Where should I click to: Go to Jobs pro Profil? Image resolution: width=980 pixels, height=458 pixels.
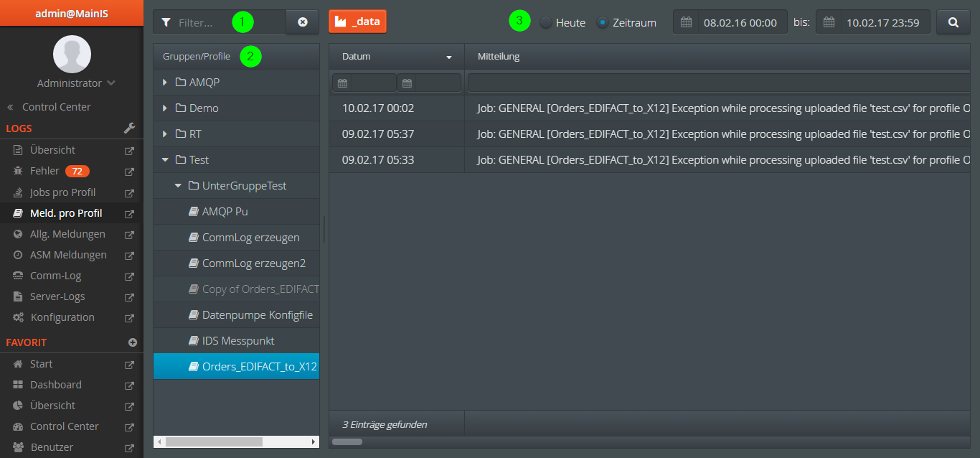coord(62,192)
